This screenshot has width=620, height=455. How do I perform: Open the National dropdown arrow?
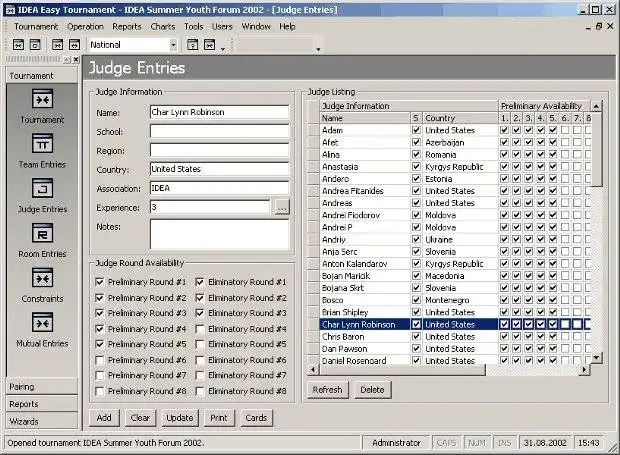173,45
